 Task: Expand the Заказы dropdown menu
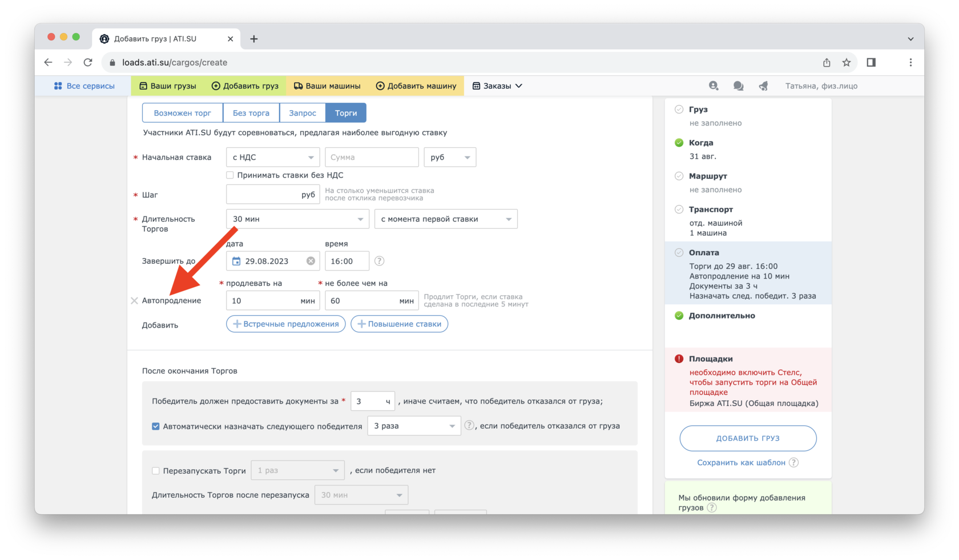point(497,86)
